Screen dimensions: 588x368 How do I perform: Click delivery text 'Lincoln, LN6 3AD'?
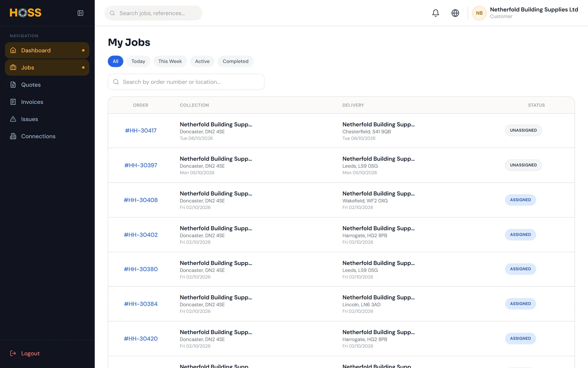pos(362,305)
